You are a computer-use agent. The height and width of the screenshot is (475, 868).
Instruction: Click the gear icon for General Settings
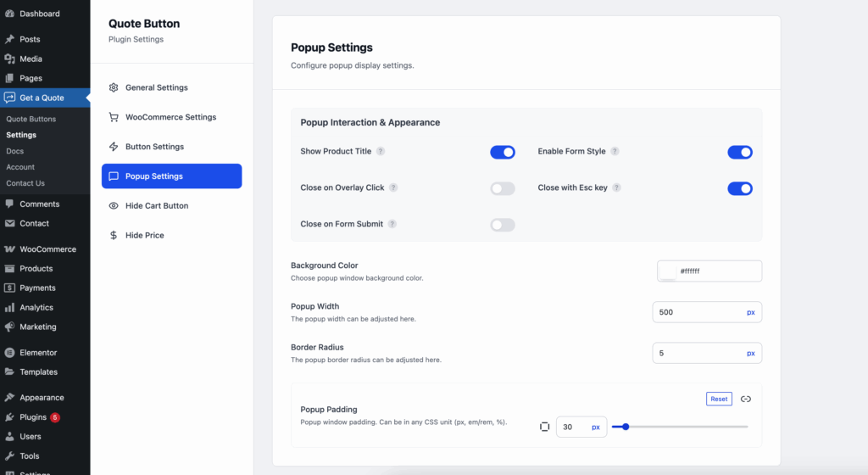click(114, 87)
